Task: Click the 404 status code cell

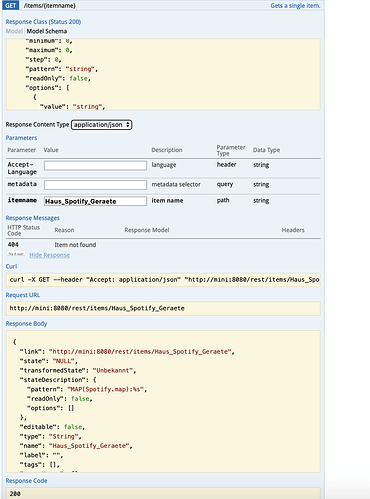Action: coord(13,245)
